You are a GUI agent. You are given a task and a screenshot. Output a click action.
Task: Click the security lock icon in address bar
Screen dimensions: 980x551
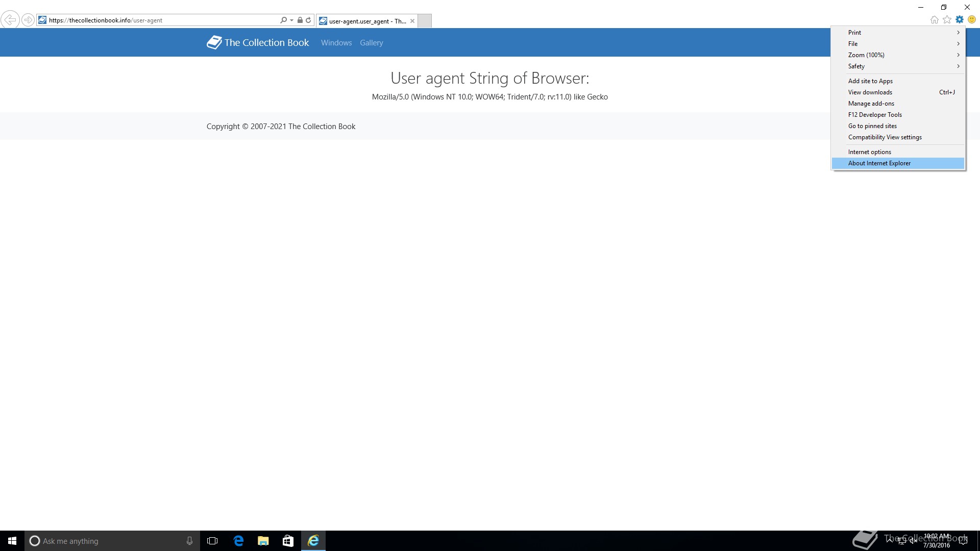tap(300, 20)
